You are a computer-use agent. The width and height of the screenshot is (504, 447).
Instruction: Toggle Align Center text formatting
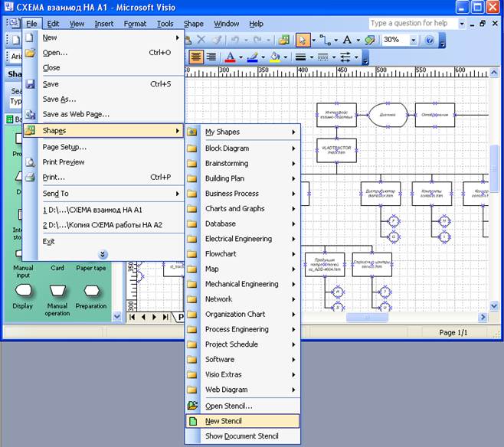(196, 57)
